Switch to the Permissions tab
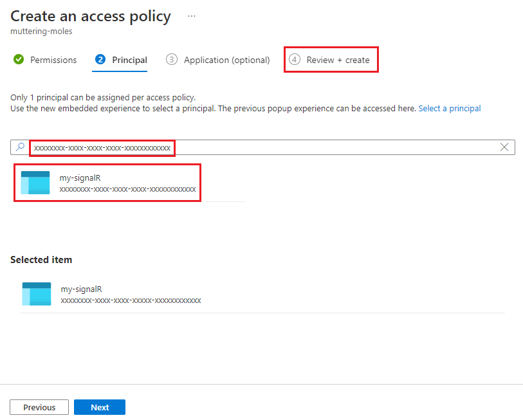Screen dimensions: 523x420 coord(52,59)
